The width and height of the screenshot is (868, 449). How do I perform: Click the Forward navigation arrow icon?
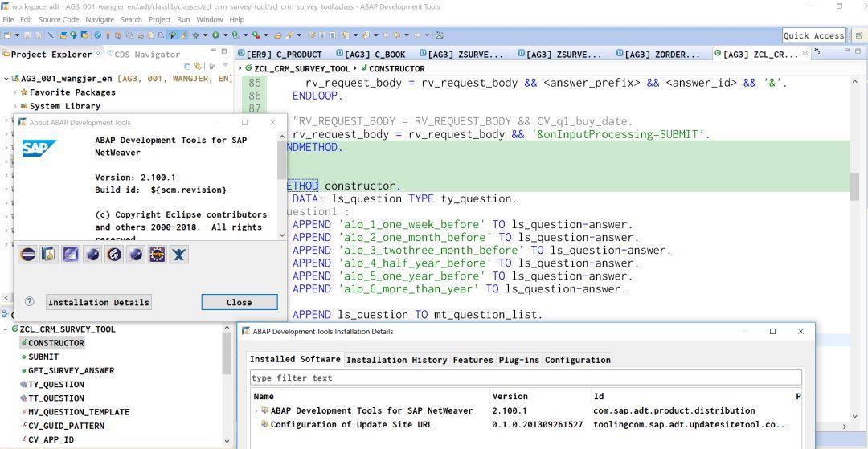tap(417, 35)
